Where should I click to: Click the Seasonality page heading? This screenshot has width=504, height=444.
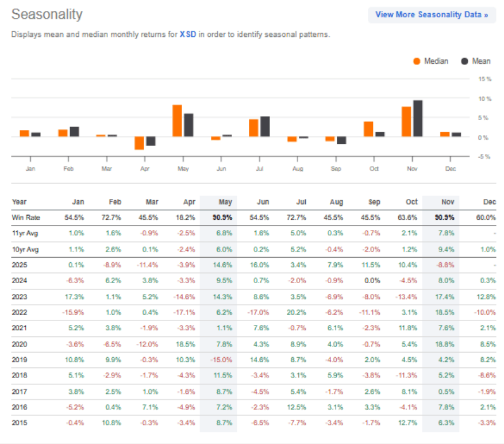[47, 14]
